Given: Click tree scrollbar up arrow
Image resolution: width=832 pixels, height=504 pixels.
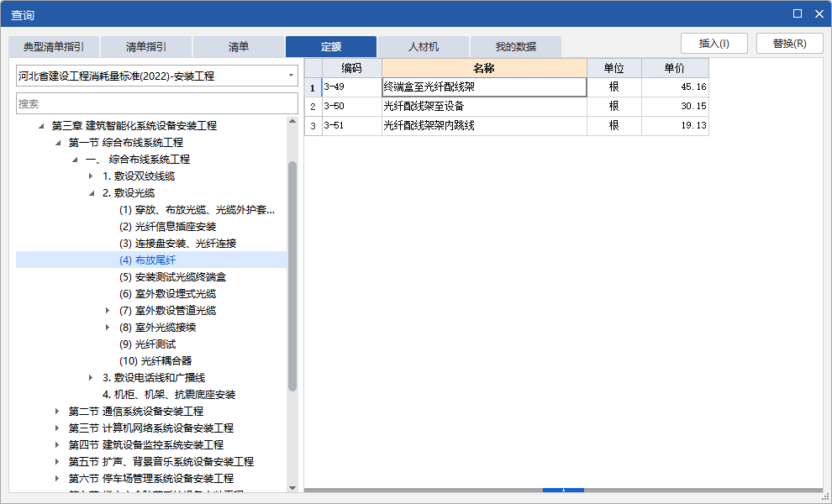Looking at the screenshot, I should point(292,122).
